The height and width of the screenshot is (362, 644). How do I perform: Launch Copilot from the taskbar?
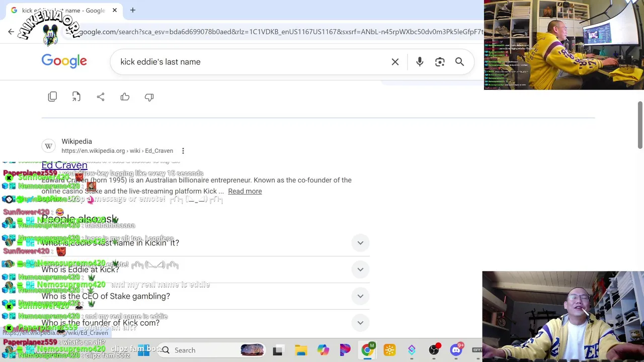(x=323, y=350)
